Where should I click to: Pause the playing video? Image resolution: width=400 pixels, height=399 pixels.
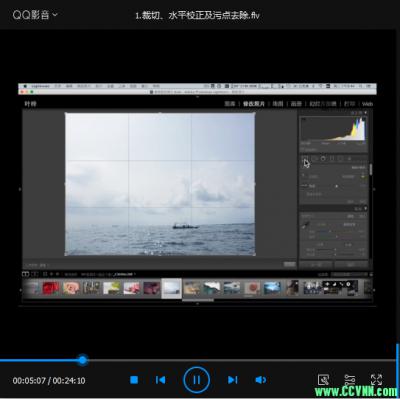[x=196, y=380]
